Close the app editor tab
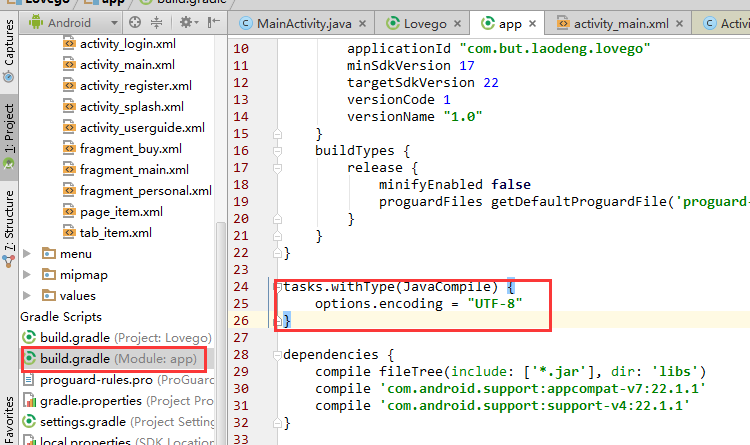 coord(533,23)
